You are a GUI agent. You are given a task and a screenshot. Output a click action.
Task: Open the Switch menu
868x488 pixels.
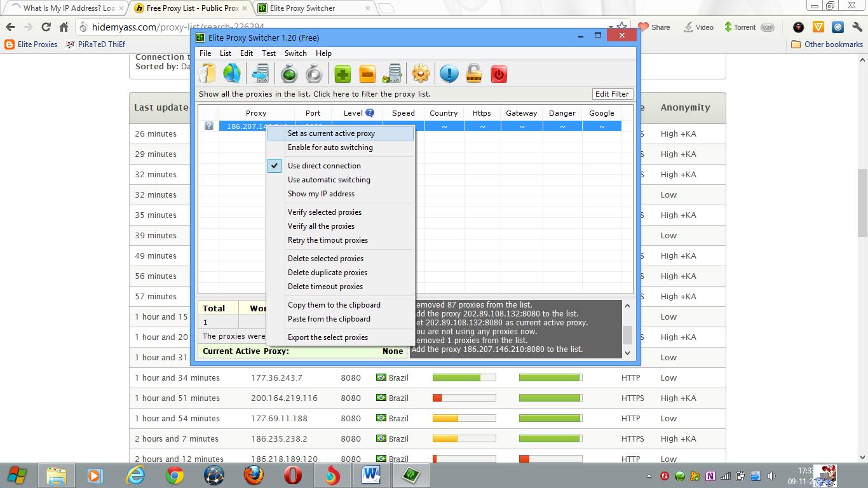(295, 53)
